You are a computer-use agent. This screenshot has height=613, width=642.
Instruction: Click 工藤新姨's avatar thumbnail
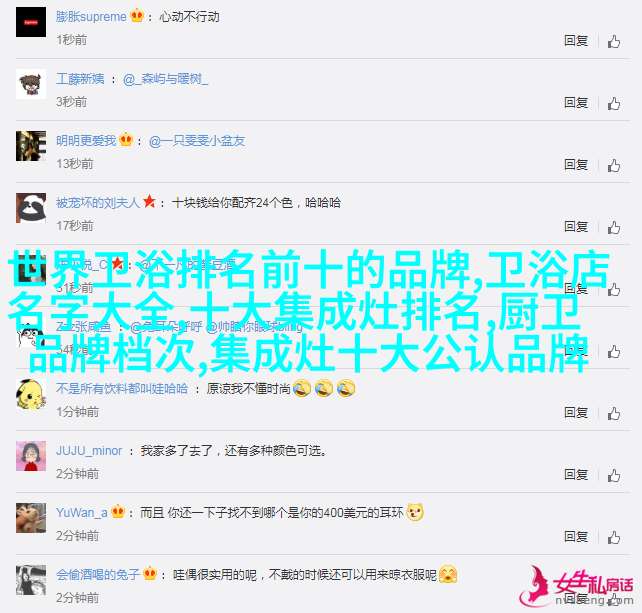click(31, 84)
